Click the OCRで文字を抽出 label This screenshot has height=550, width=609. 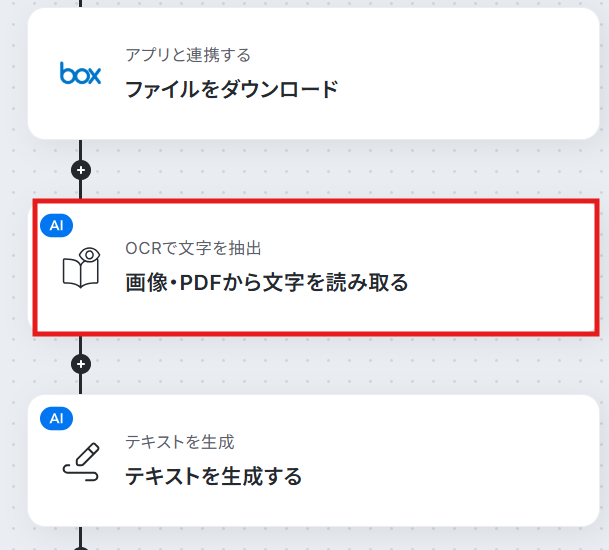tap(193, 248)
